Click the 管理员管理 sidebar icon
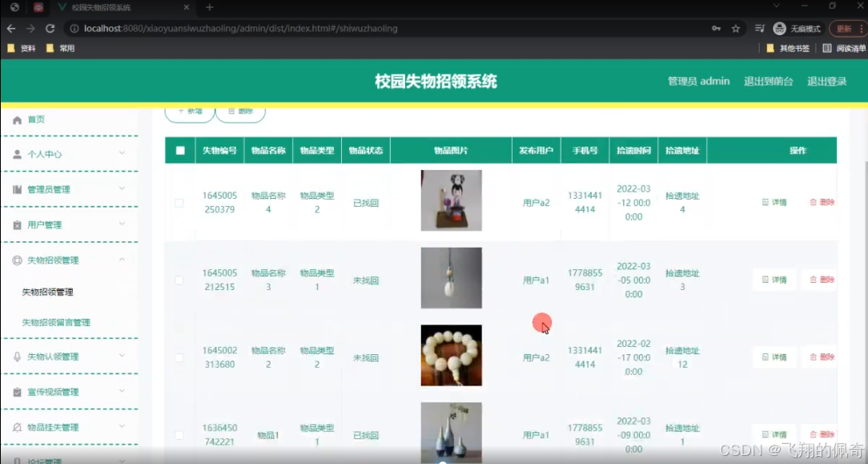 pyautogui.click(x=17, y=189)
